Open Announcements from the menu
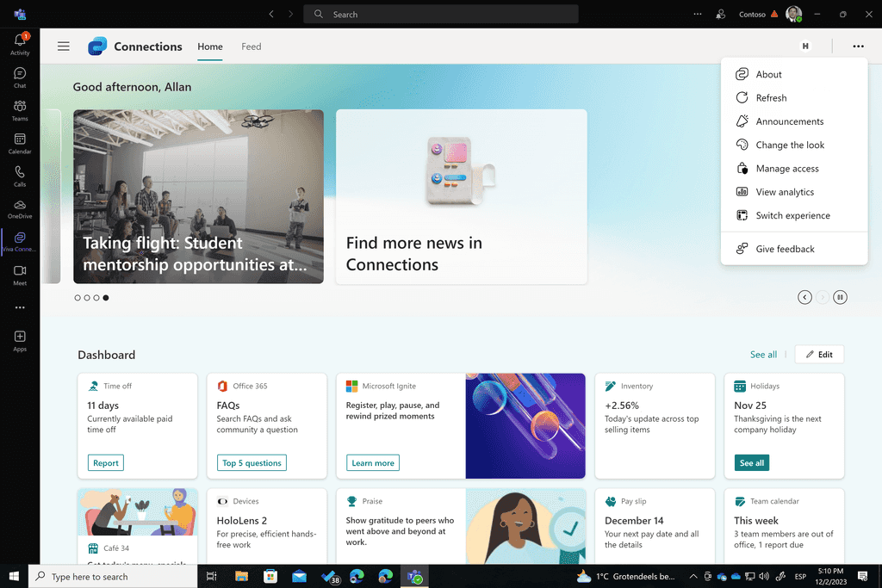882x588 pixels. point(793,121)
